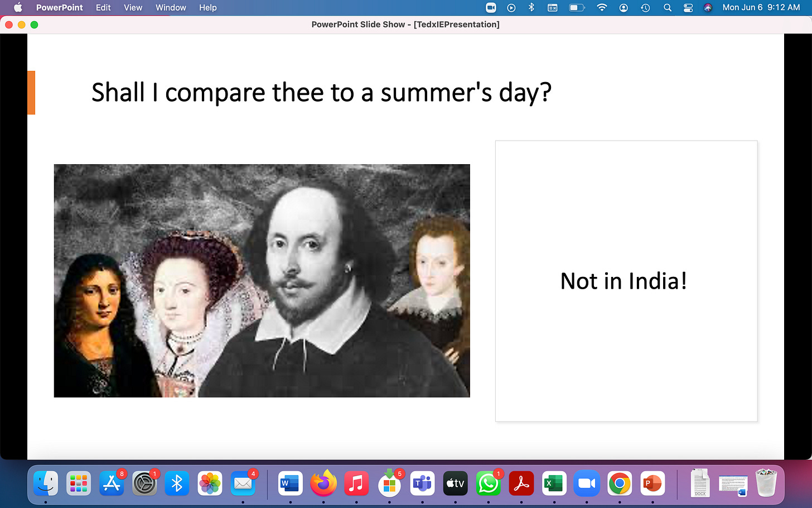This screenshot has height=508, width=812.
Task: Open Microsoft AutoUpdate icon in the Dock
Action: pos(389,483)
